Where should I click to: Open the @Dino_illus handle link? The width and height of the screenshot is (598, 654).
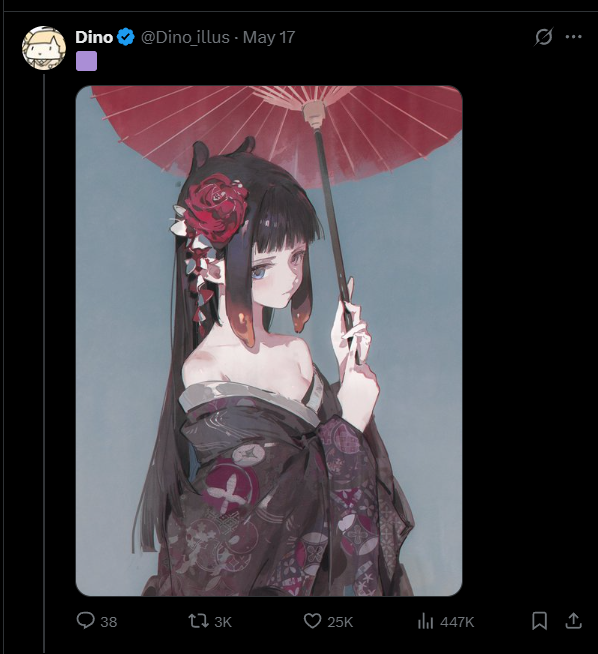point(185,38)
